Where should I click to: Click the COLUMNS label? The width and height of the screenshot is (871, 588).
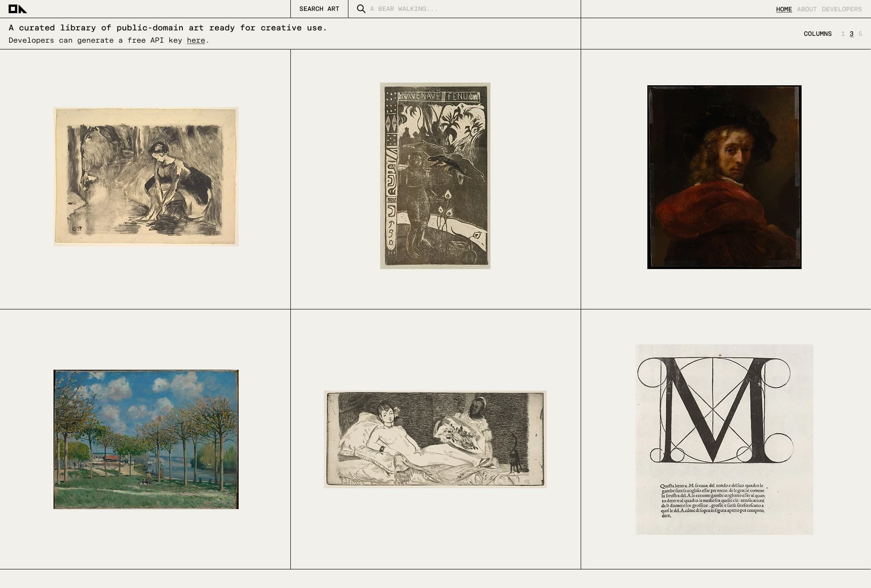click(817, 34)
